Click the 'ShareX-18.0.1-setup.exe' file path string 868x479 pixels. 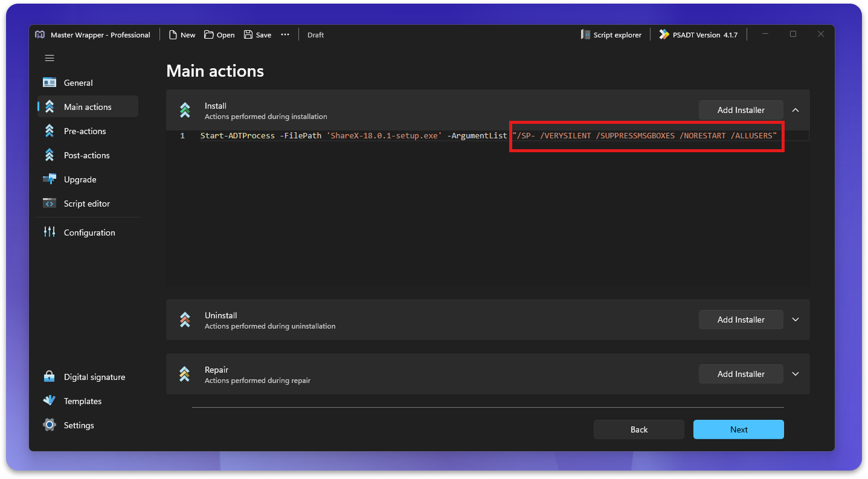384,136
